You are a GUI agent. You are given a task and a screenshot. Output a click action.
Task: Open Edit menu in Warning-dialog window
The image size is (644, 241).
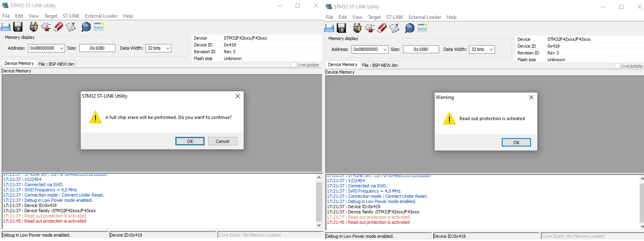pos(343,17)
